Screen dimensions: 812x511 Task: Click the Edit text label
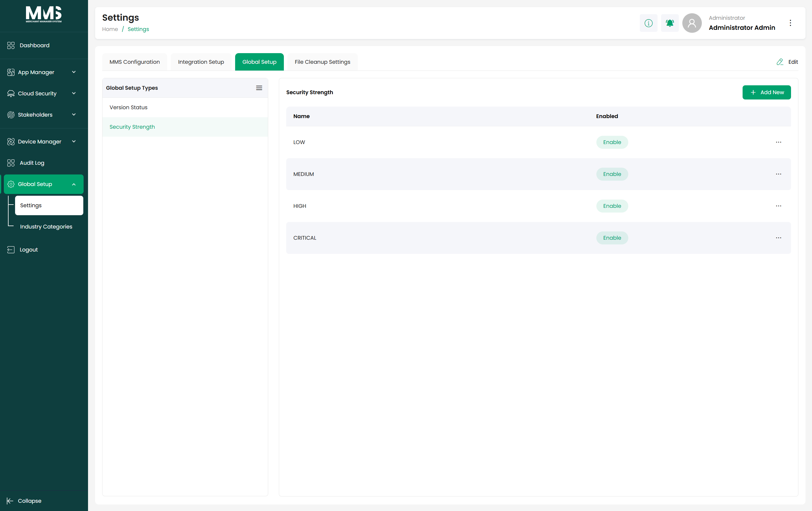793,62
